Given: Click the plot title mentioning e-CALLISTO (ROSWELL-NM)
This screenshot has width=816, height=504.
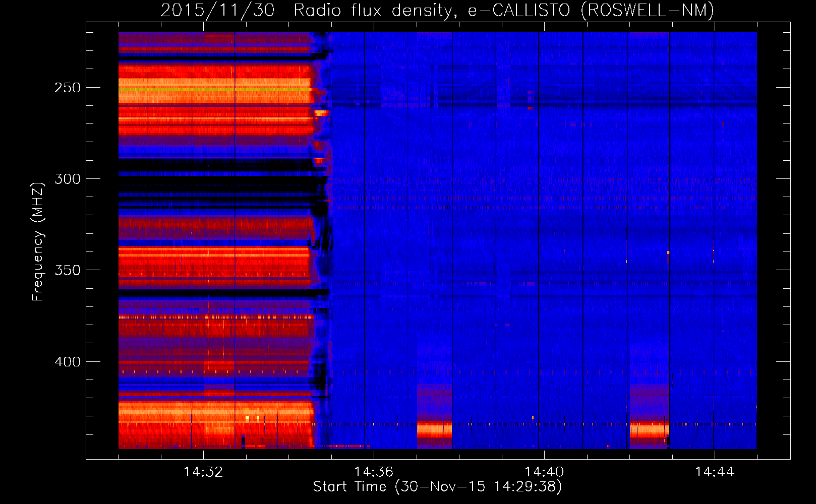Looking at the screenshot, I should 437,11.
